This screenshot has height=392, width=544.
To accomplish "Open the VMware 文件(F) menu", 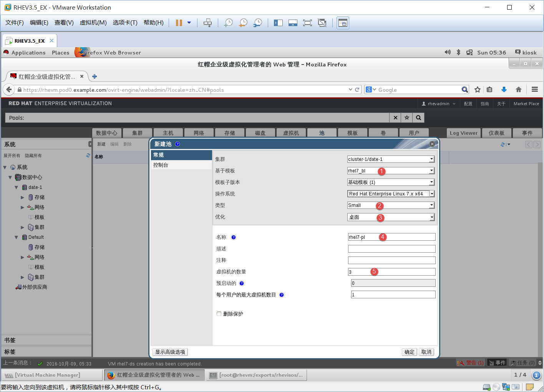I will 14,23.
